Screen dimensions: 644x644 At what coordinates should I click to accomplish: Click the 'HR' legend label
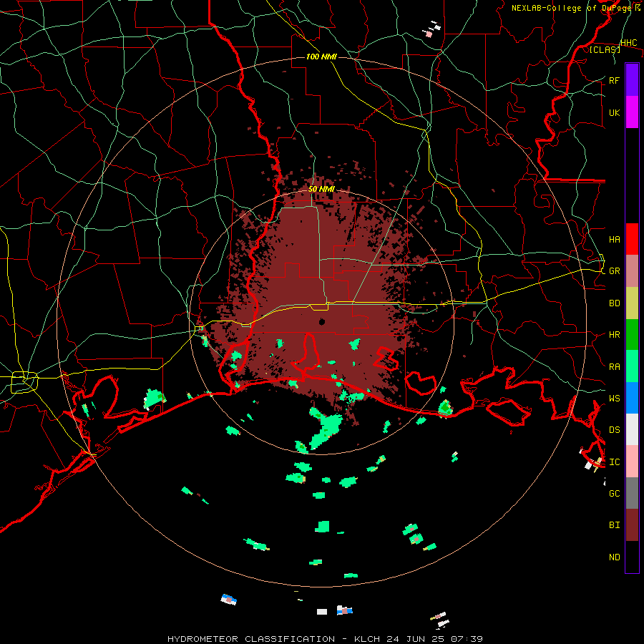[614, 335]
